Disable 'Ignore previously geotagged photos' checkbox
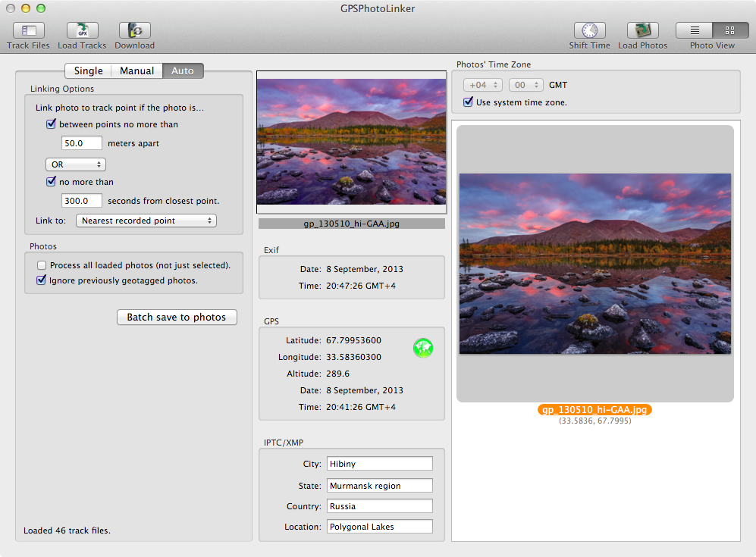Screen dimensions: 756x557 pyautogui.click(x=42, y=280)
